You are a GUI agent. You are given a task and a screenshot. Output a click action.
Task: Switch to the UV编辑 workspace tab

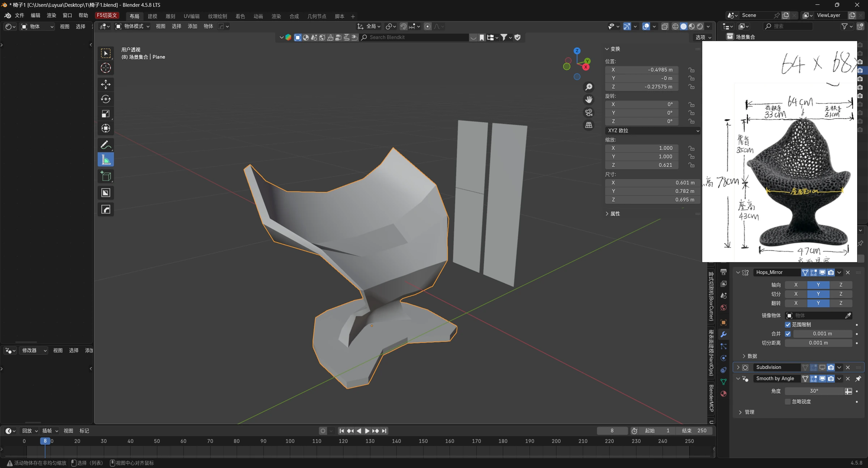click(191, 16)
